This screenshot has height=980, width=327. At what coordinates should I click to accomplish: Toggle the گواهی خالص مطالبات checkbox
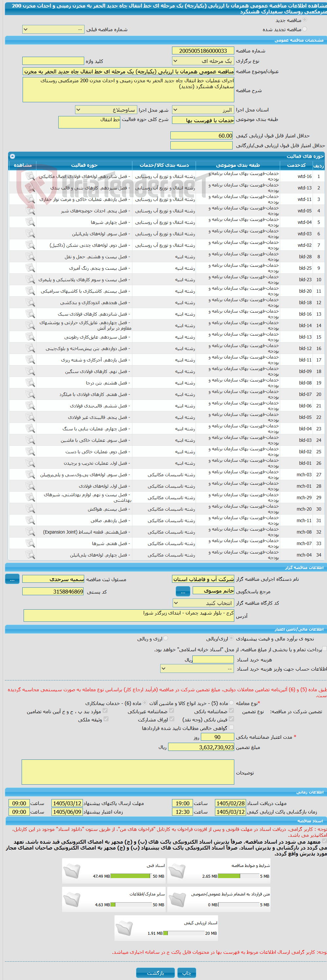232,728
